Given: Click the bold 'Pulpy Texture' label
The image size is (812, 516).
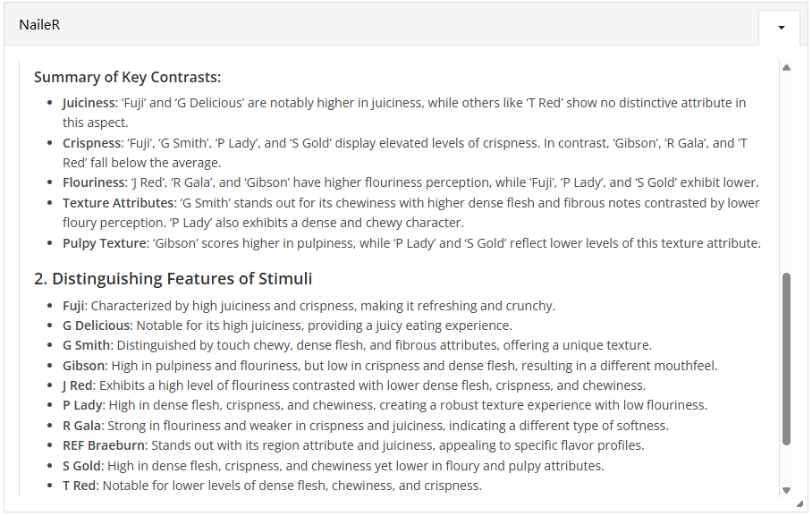Looking at the screenshot, I should pyautogui.click(x=105, y=243).
